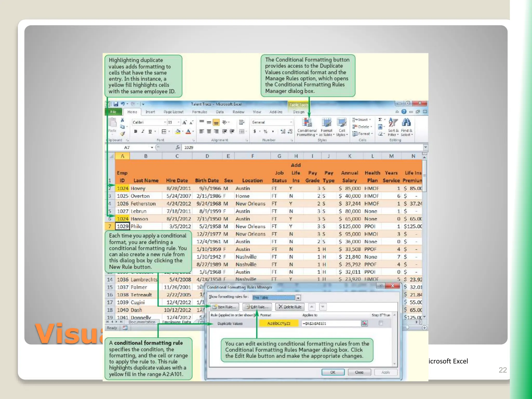Open Microsoft Excel Help question mark
Screen dimensions: 532x399
404,112
